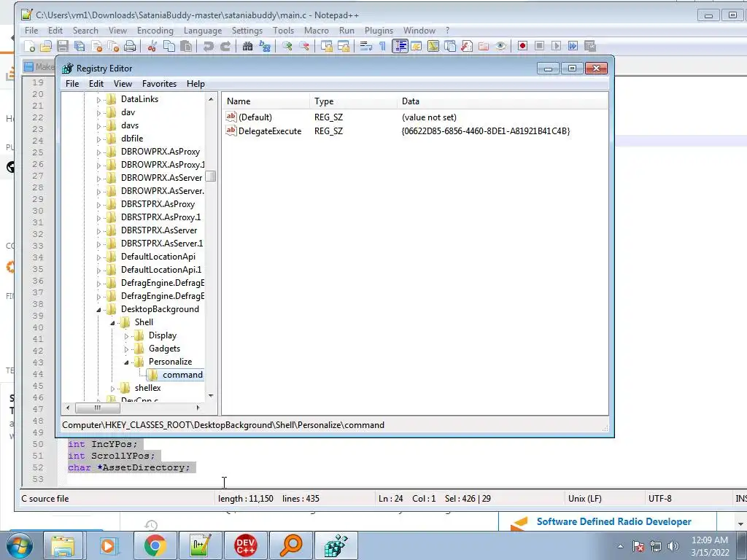Screen dimensions: 747x560
Task: Open Dev-C++ from the taskbar
Action: tap(245, 545)
